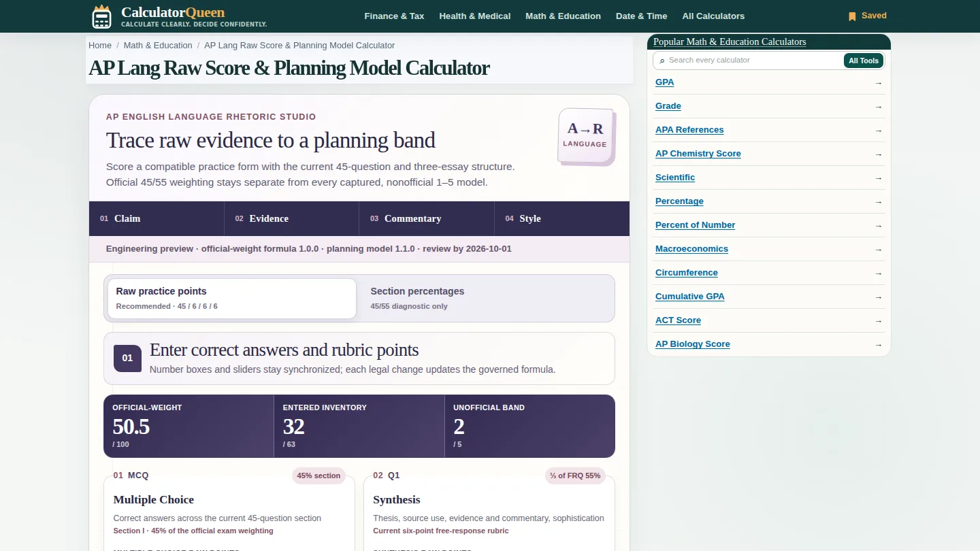
Task: Click the bookmark icon beside Saved
Action: (x=852, y=16)
